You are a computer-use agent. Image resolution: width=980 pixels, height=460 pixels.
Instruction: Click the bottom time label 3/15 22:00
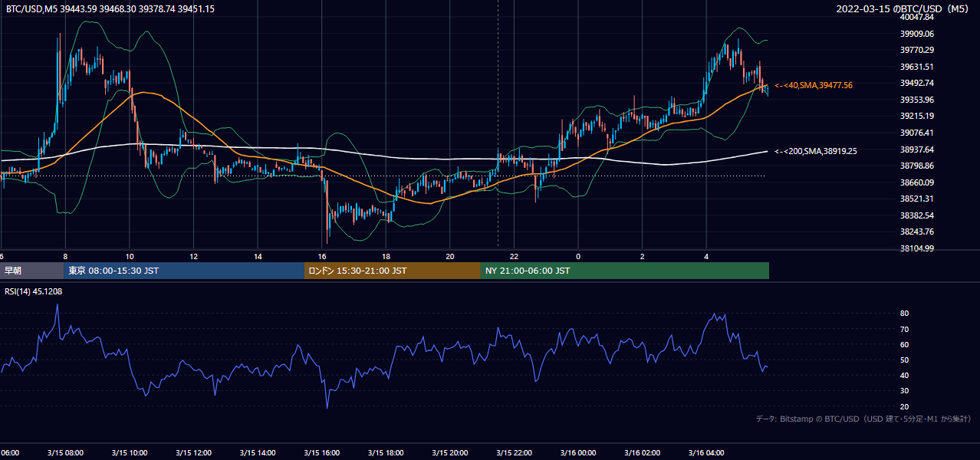514,453
